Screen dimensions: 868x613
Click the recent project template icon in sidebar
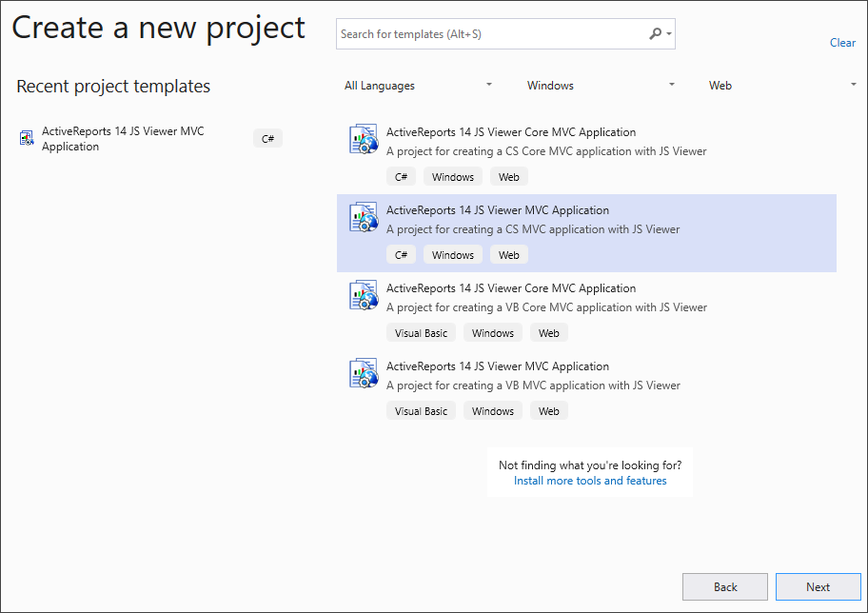[26, 138]
